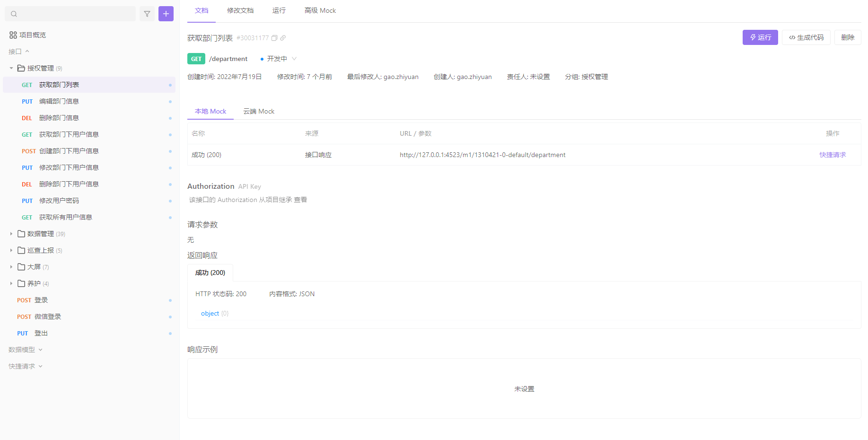The width and height of the screenshot is (868, 440).
Task: Click the 大屏 folder icon
Action: pyautogui.click(x=21, y=267)
